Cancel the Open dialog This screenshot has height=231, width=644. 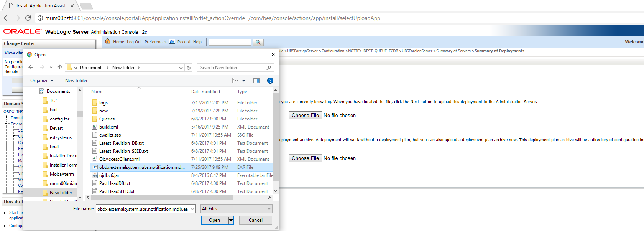pyautogui.click(x=256, y=220)
